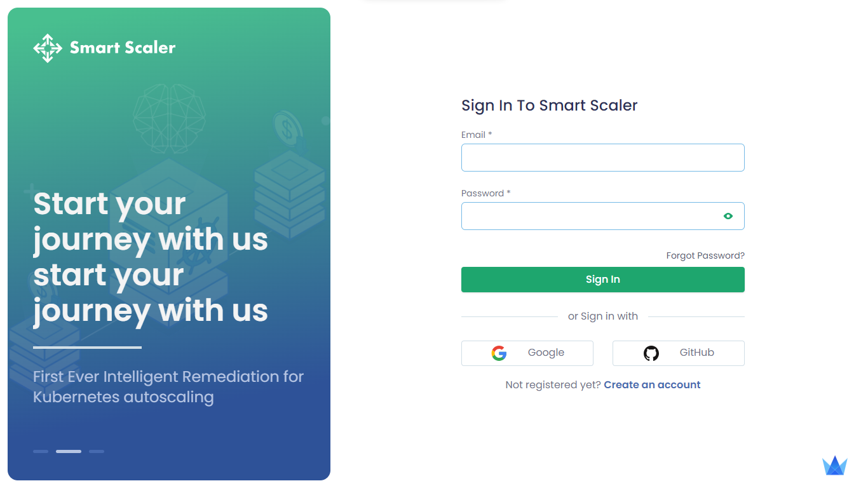Focus the Email input field

(602, 158)
